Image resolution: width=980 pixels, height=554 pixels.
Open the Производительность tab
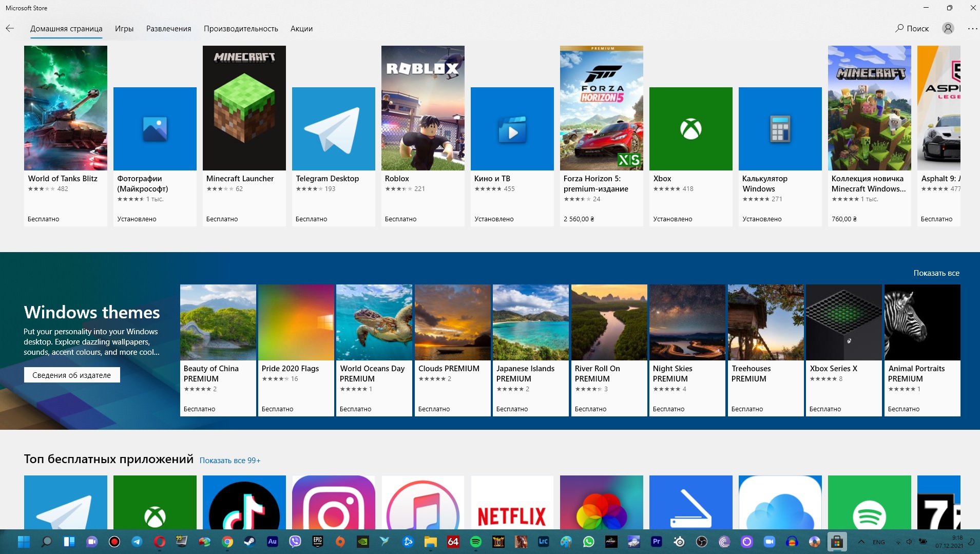(241, 28)
